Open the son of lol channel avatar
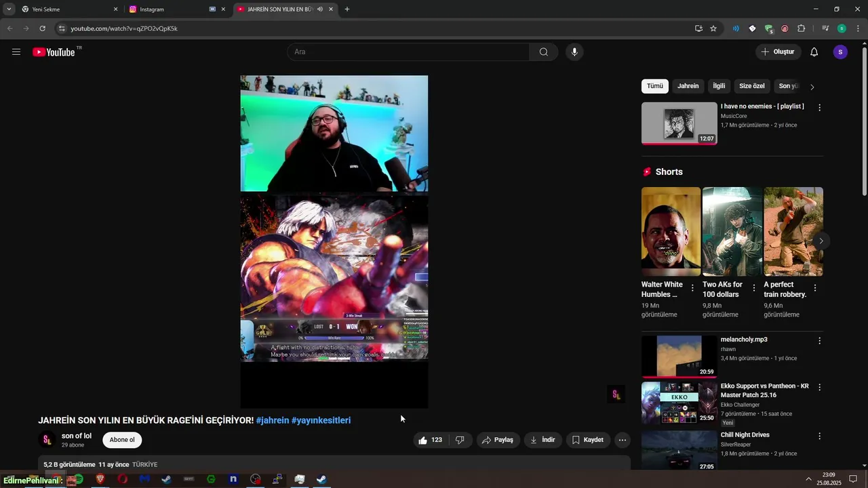This screenshot has width=868, height=488. tap(47, 440)
